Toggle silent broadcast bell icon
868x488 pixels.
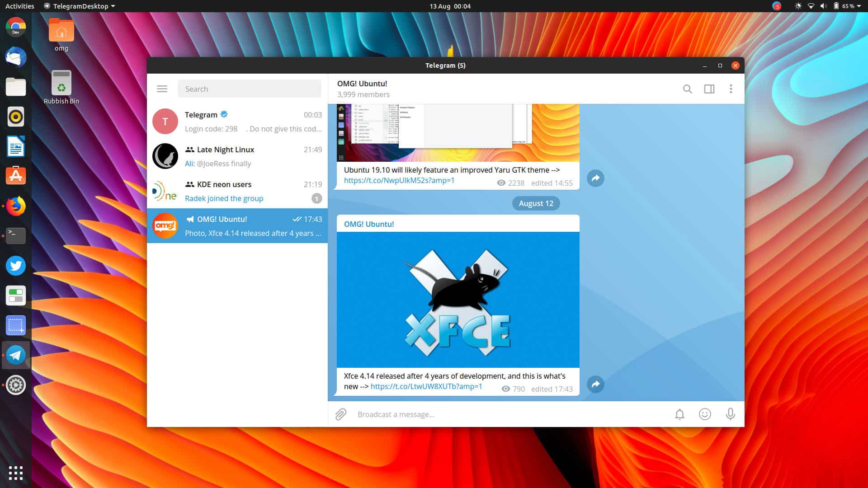[679, 414]
